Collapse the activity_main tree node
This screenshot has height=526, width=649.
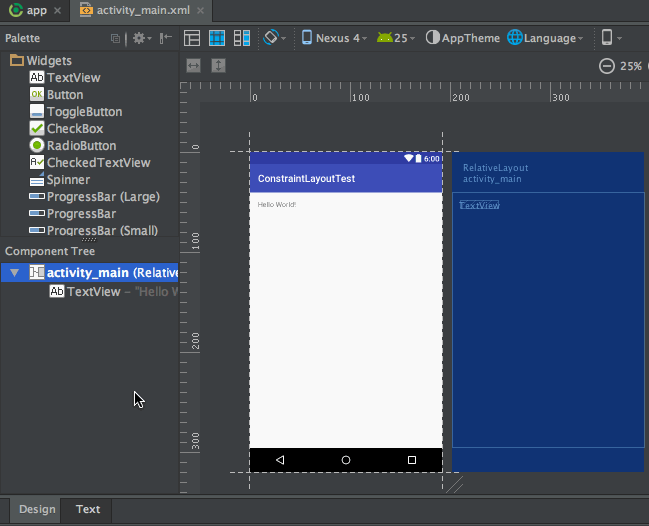tap(14, 273)
